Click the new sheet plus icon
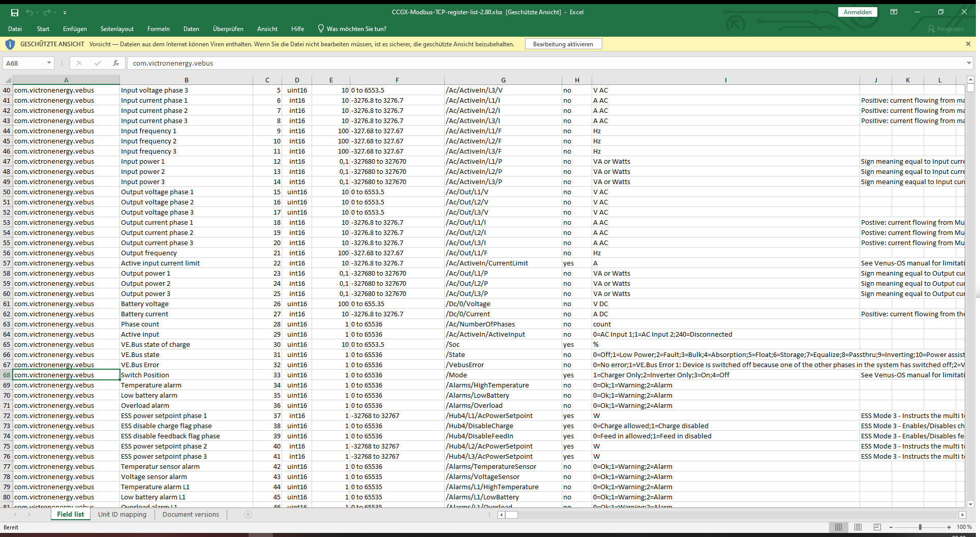This screenshot has height=537, width=980. point(248,515)
